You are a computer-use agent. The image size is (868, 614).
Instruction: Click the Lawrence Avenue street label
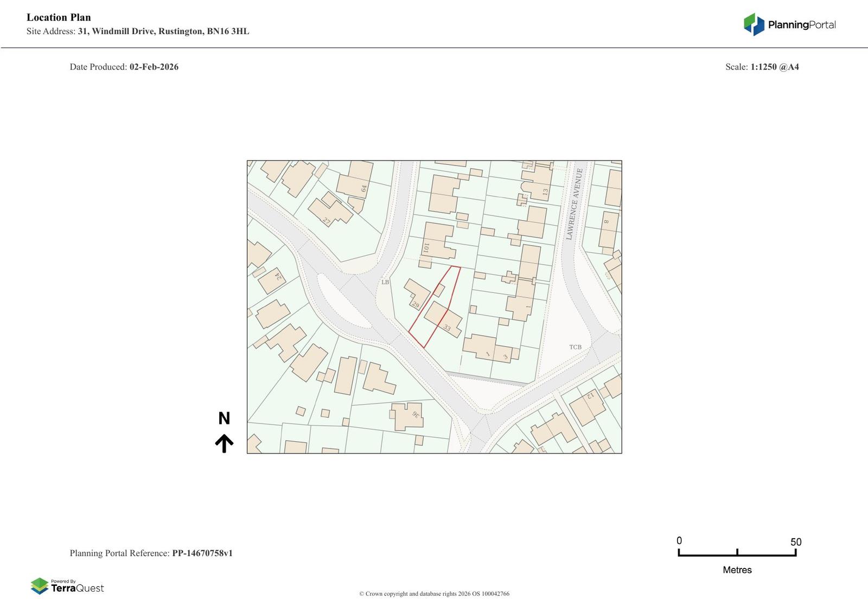[574, 204]
